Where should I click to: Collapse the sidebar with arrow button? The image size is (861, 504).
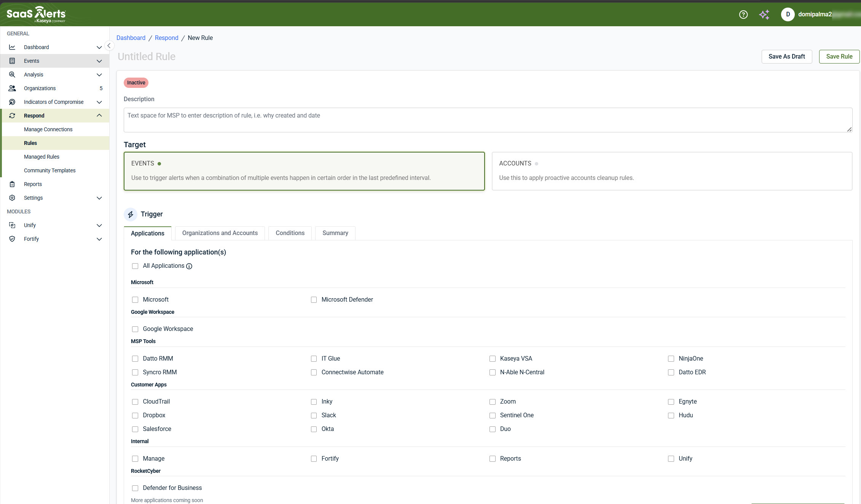(109, 46)
